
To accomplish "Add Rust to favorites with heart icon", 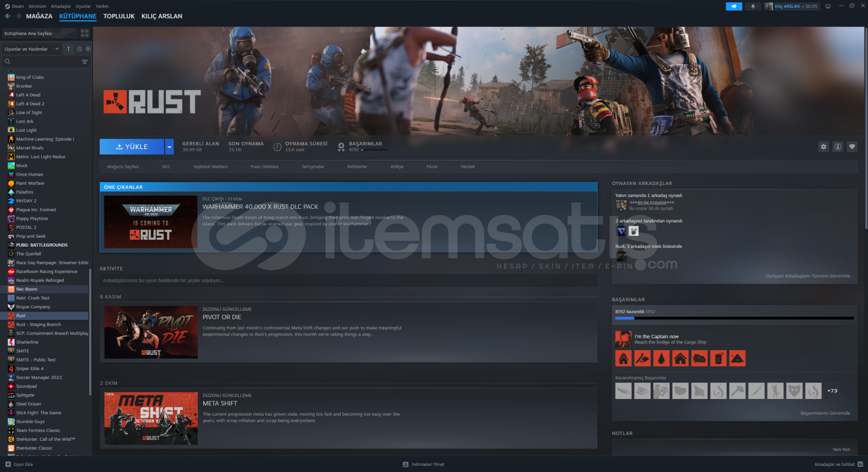I will point(852,147).
